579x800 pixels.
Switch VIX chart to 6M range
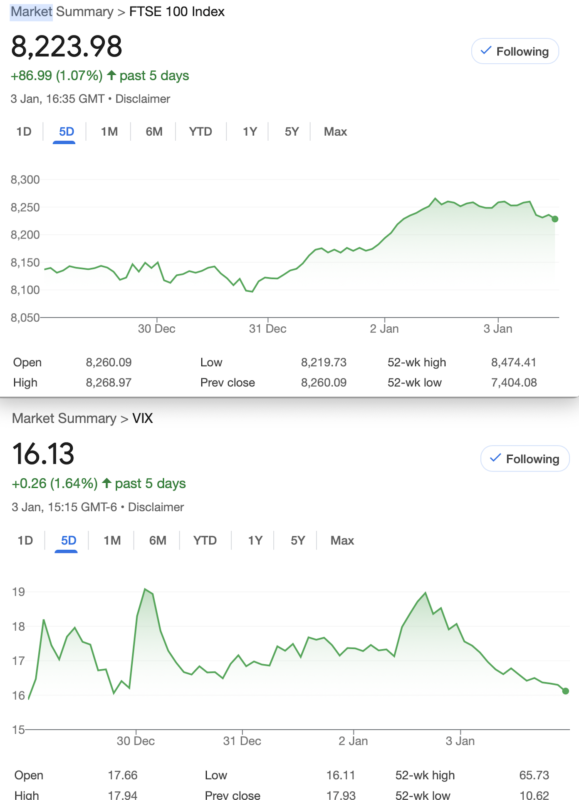tap(158, 540)
